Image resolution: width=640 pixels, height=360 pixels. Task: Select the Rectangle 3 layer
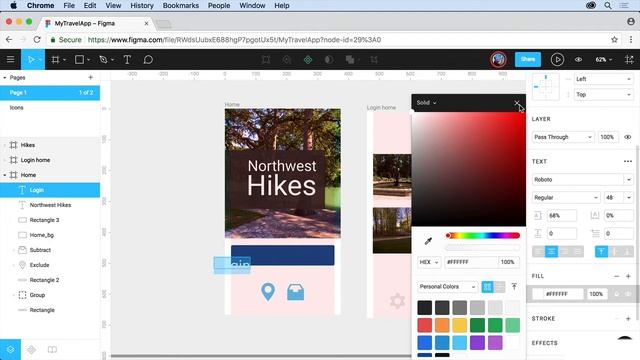(x=50, y=220)
